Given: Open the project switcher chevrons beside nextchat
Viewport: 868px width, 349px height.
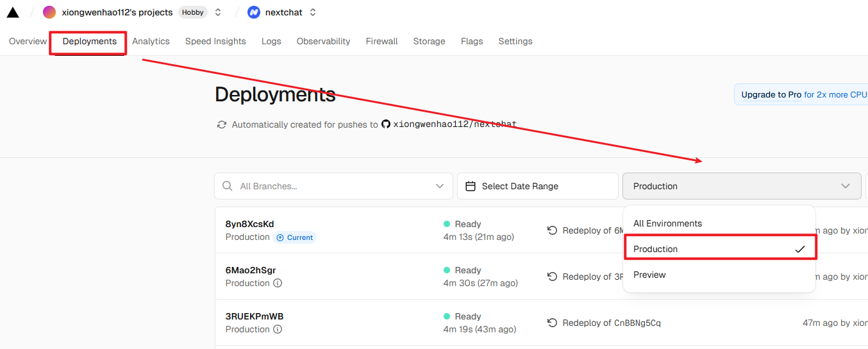Looking at the screenshot, I should coord(313,12).
